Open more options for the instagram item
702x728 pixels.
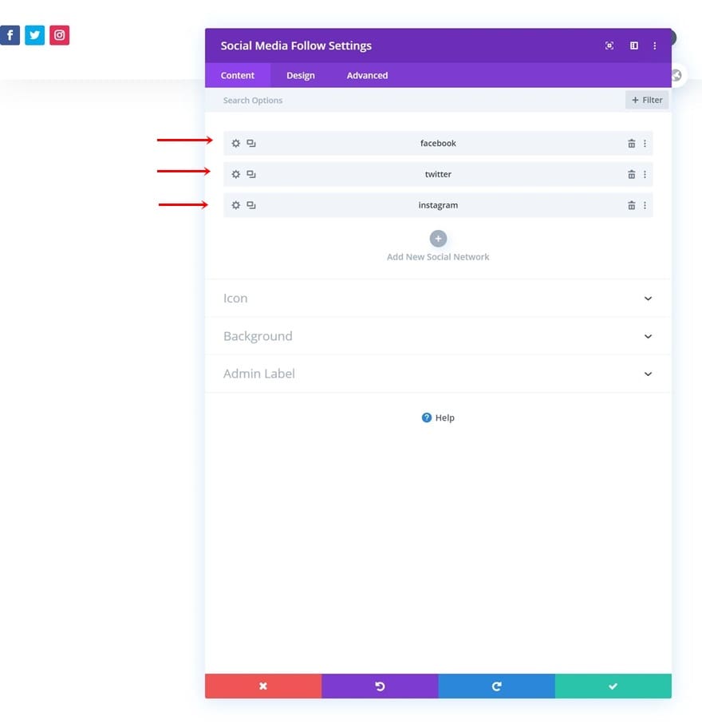coord(645,205)
